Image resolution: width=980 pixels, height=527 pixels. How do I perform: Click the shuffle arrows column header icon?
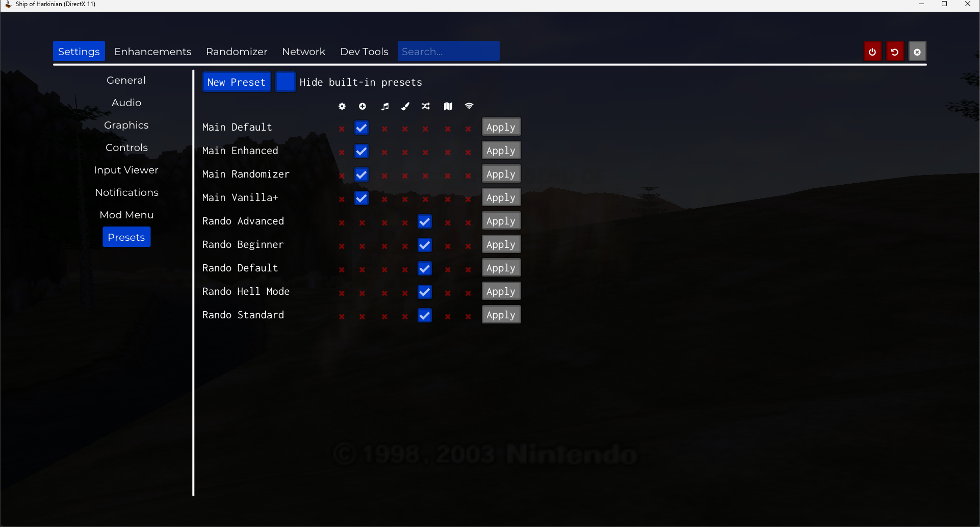(425, 106)
